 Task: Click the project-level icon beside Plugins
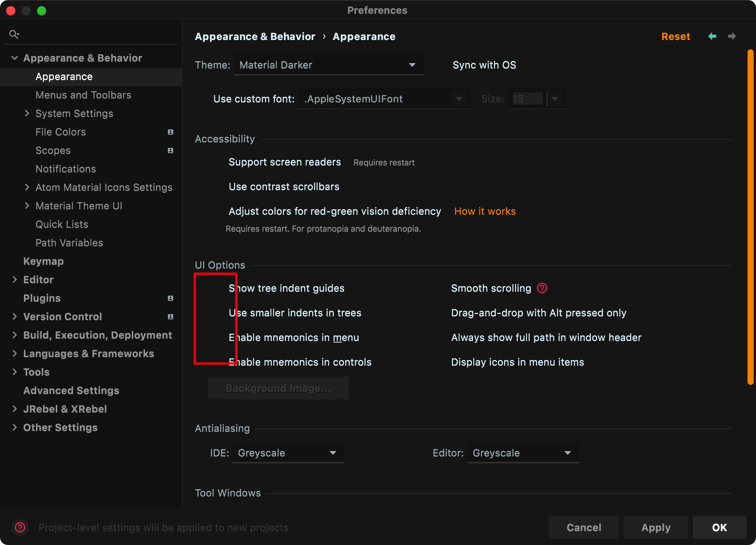171,298
